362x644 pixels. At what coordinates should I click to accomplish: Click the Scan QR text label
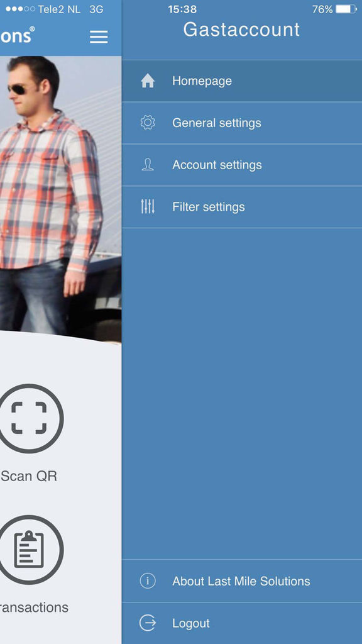[x=29, y=477]
